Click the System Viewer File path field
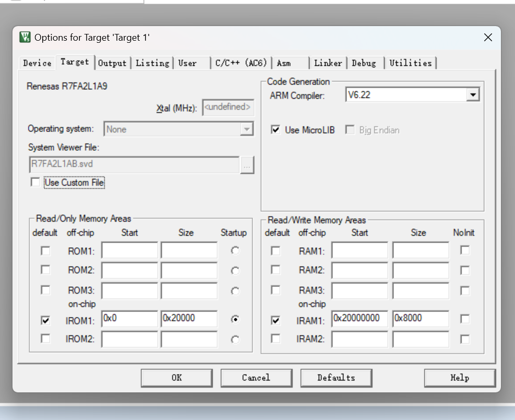The width and height of the screenshot is (515, 420). click(x=134, y=165)
